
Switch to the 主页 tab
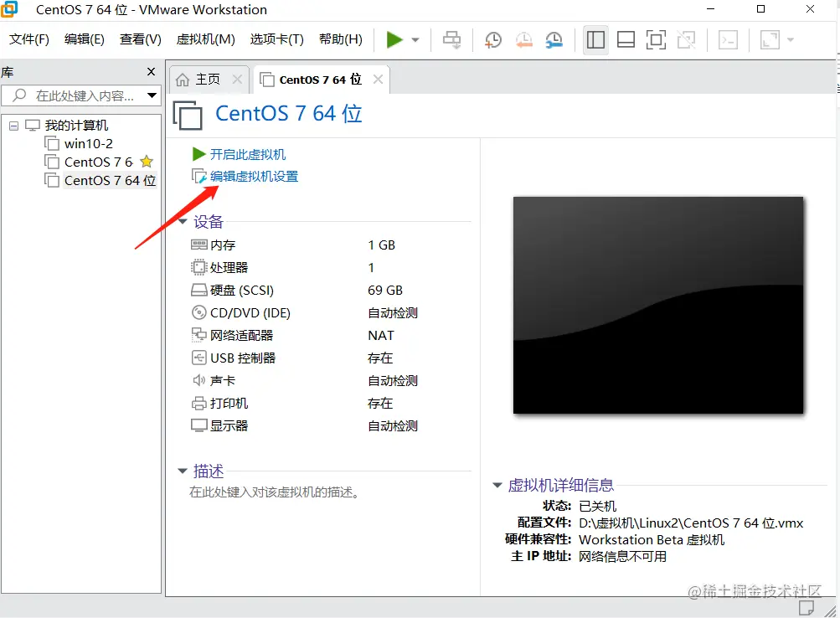[209, 80]
